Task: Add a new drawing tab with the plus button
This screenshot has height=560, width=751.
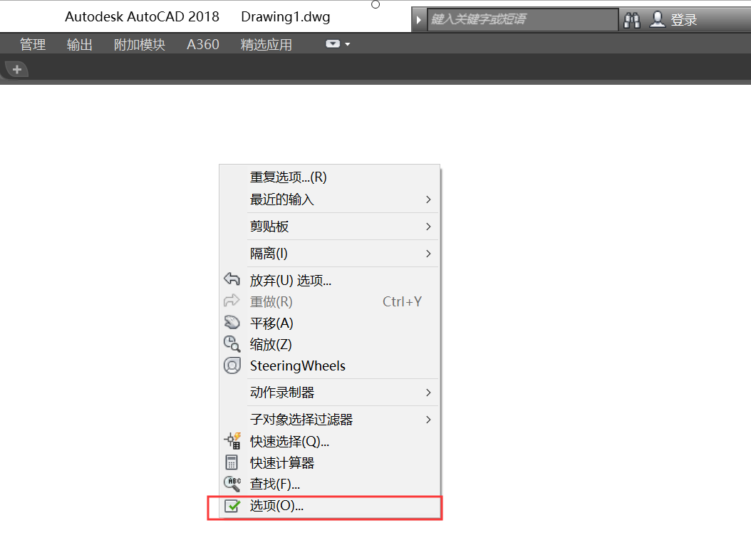Action: pos(17,69)
